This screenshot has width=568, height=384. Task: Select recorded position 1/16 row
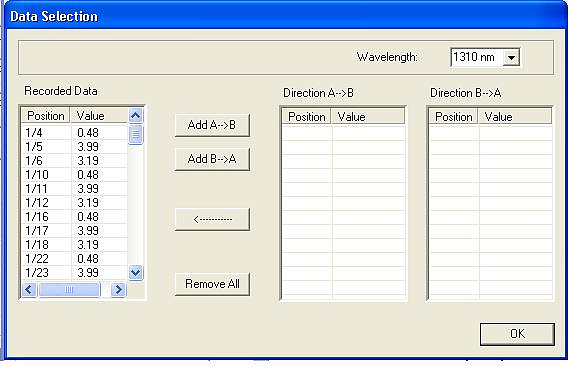point(75,217)
